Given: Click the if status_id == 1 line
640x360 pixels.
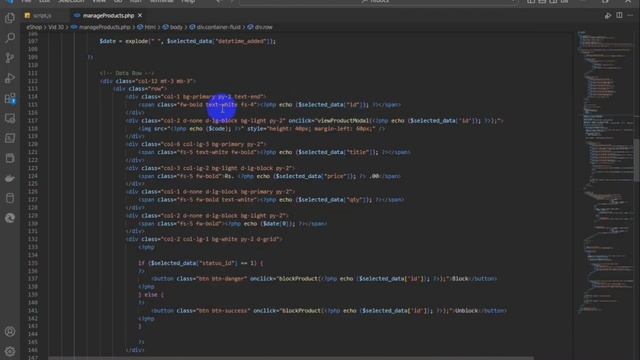Looking at the screenshot, I should [x=201, y=263].
